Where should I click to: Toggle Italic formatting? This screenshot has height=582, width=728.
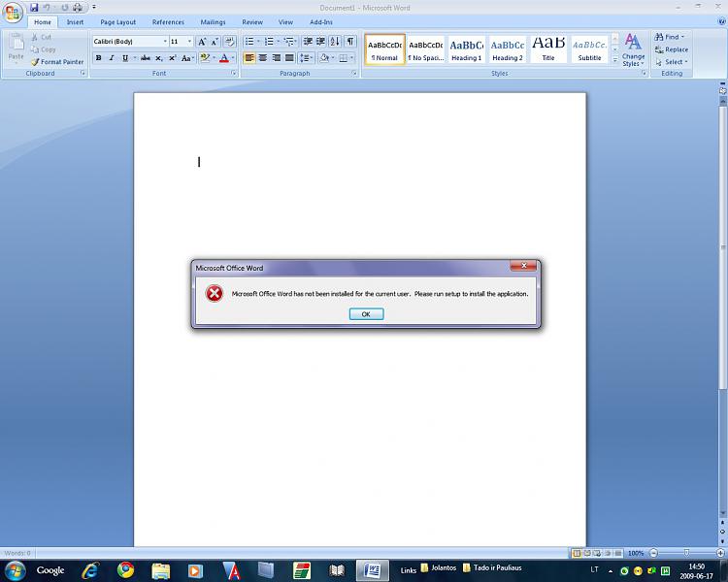112,58
